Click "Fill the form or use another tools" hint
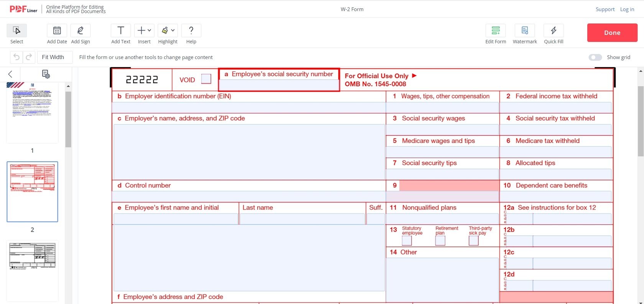 click(146, 57)
